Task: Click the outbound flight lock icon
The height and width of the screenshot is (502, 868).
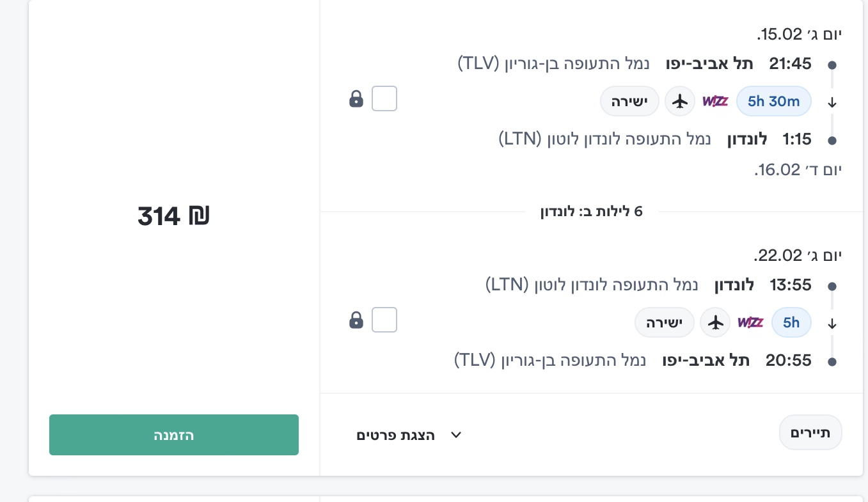Action: point(356,99)
